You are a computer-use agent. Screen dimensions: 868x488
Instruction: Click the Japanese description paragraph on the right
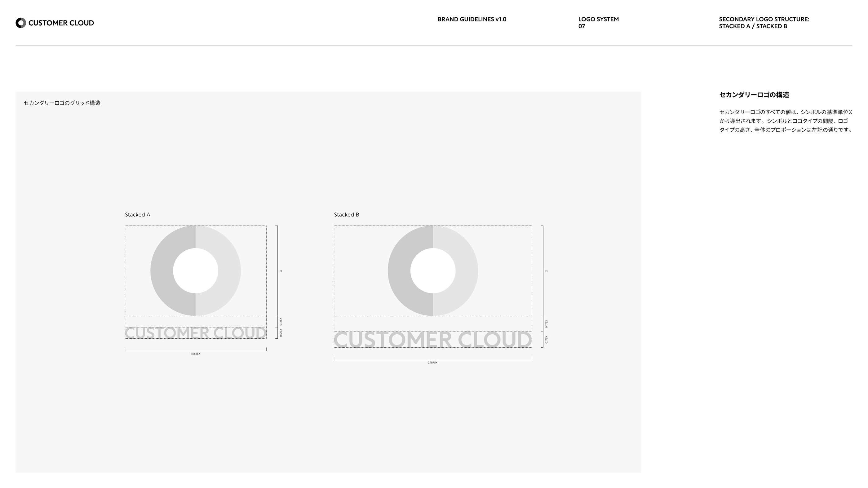(786, 121)
